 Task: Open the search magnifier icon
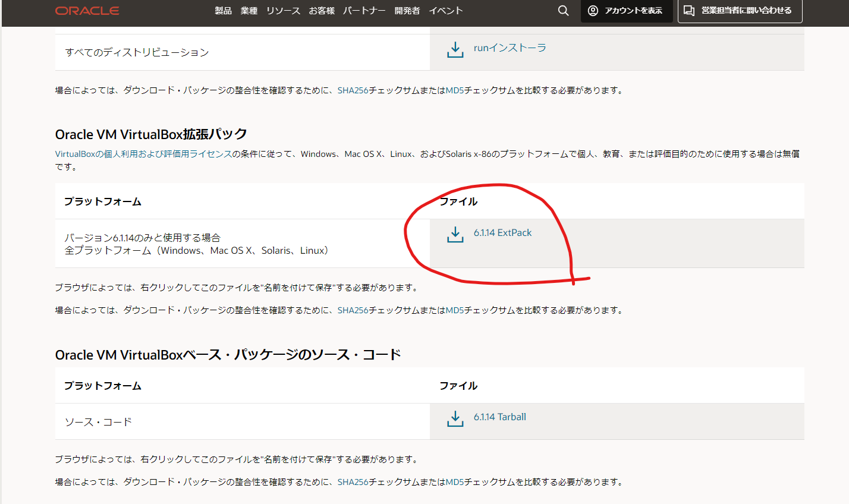point(563,11)
